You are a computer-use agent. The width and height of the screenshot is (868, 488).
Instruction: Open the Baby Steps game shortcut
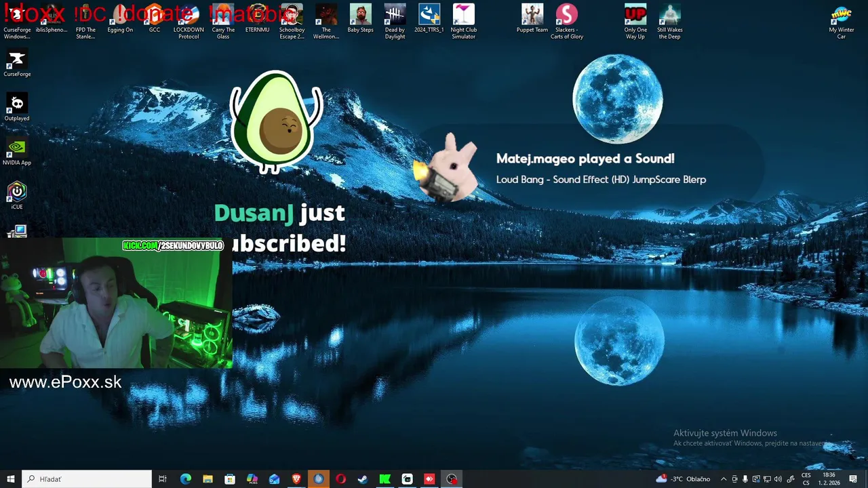pyautogui.click(x=360, y=19)
